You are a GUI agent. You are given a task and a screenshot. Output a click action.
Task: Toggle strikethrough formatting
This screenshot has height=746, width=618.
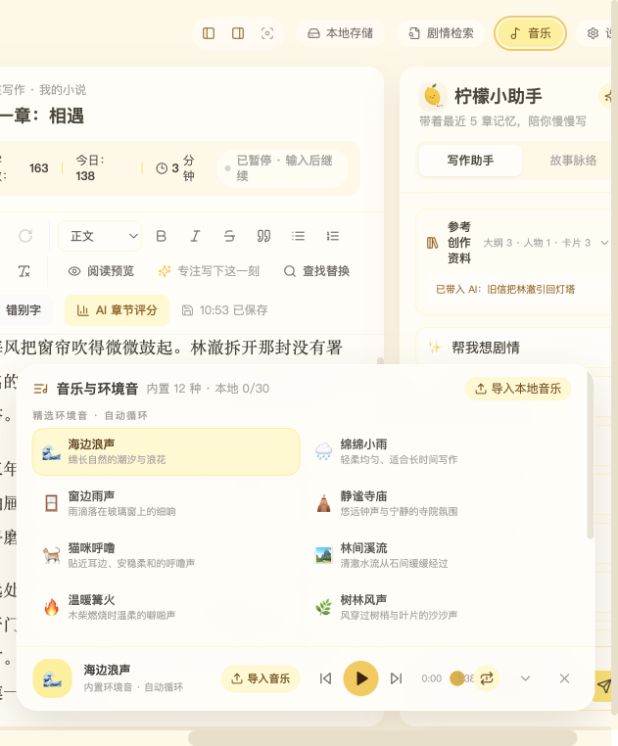pos(229,236)
